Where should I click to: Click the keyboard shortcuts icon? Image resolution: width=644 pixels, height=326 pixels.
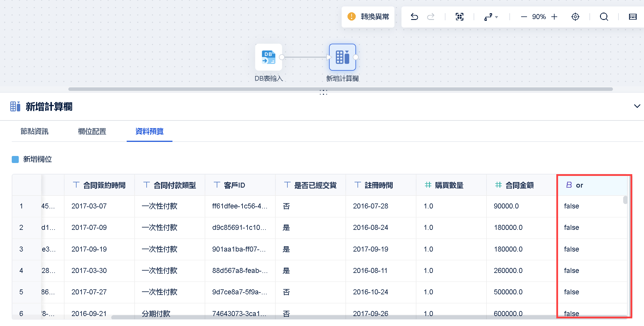point(633,17)
